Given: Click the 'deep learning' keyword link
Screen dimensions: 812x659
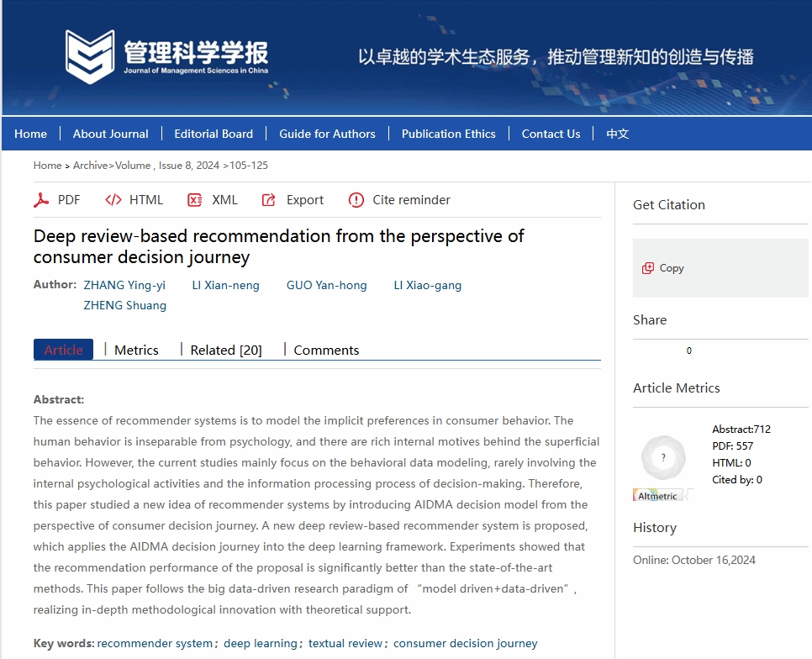Looking at the screenshot, I should click(x=261, y=644).
